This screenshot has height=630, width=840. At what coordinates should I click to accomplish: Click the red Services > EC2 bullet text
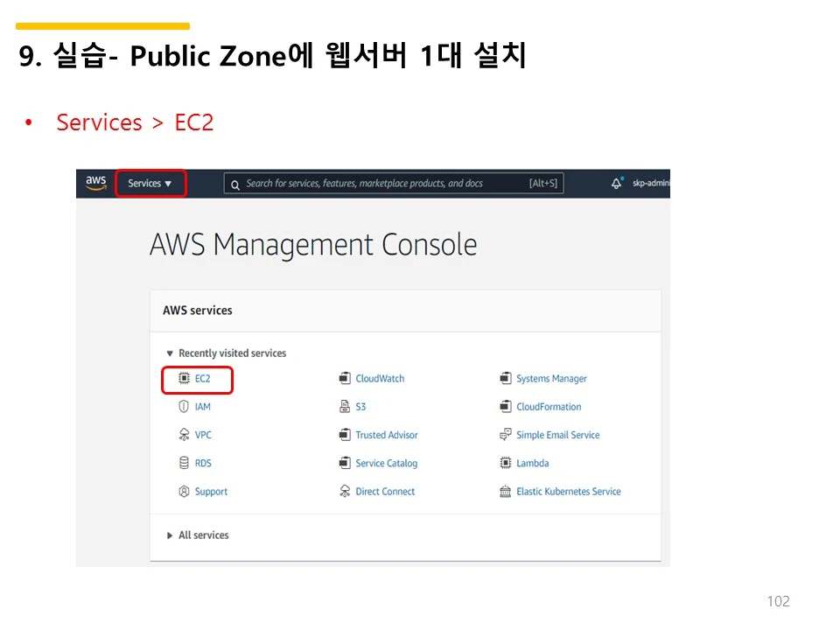[135, 122]
